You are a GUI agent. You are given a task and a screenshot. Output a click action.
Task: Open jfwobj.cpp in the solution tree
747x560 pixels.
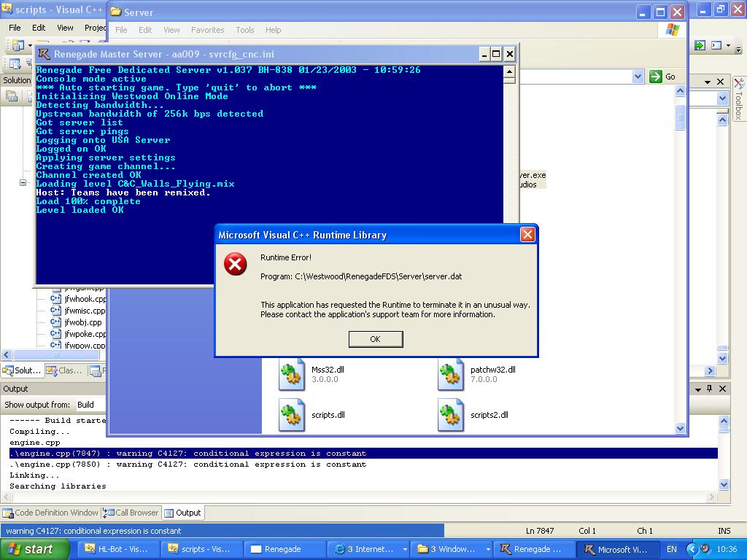(x=82, y=322)
